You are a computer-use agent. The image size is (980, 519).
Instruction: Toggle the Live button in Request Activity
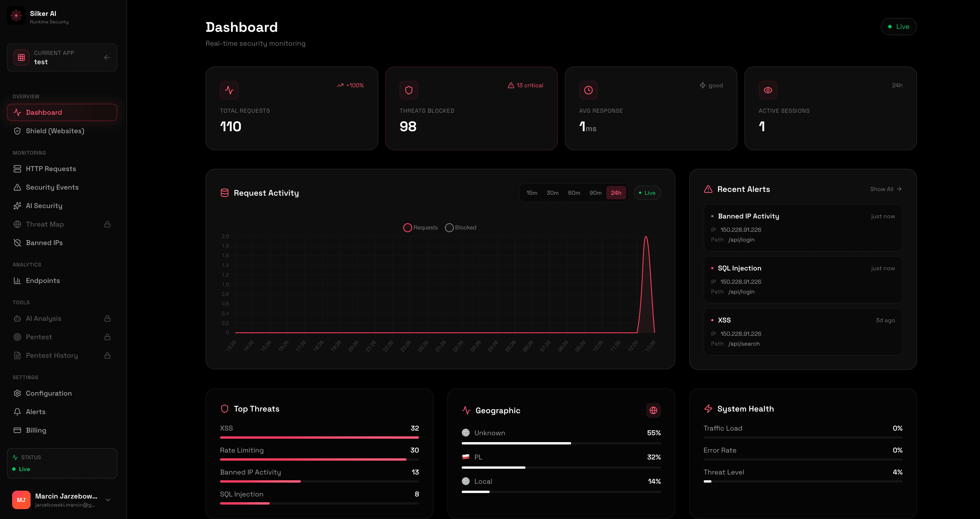647,193
